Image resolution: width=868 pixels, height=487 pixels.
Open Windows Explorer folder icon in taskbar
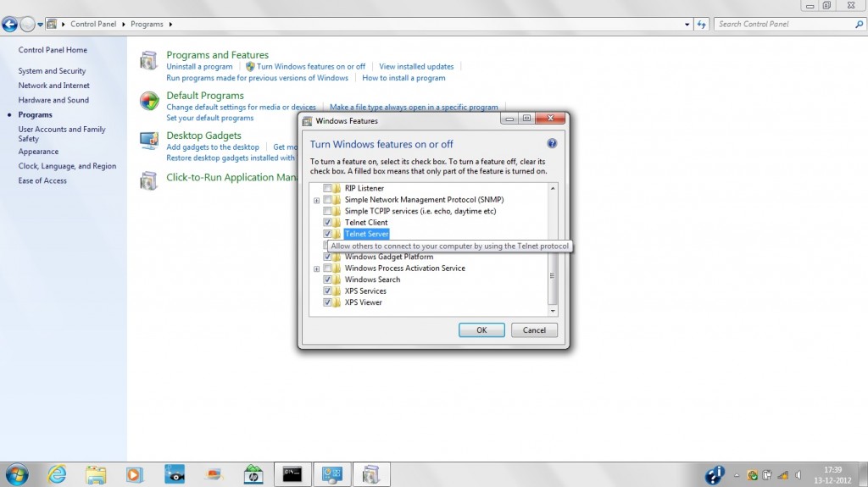(96, 473)
